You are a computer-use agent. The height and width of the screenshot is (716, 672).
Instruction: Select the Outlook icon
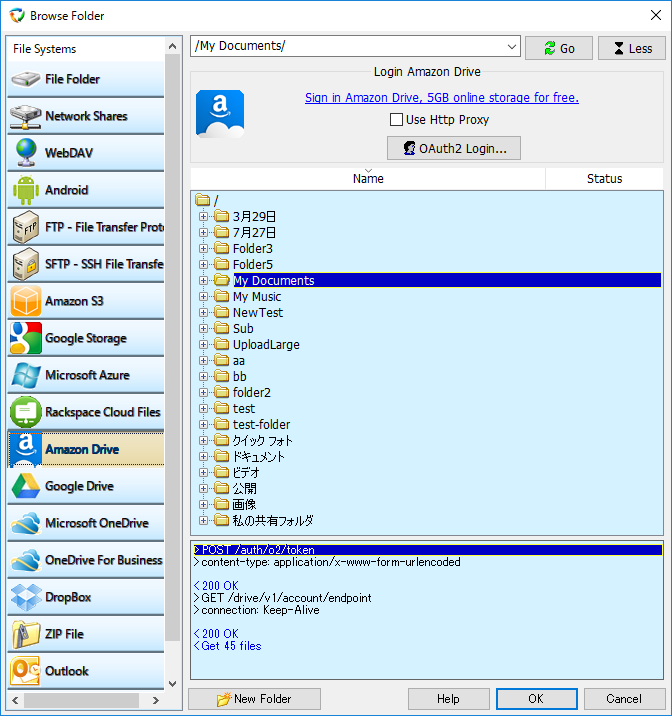click(x=26, y=671)
